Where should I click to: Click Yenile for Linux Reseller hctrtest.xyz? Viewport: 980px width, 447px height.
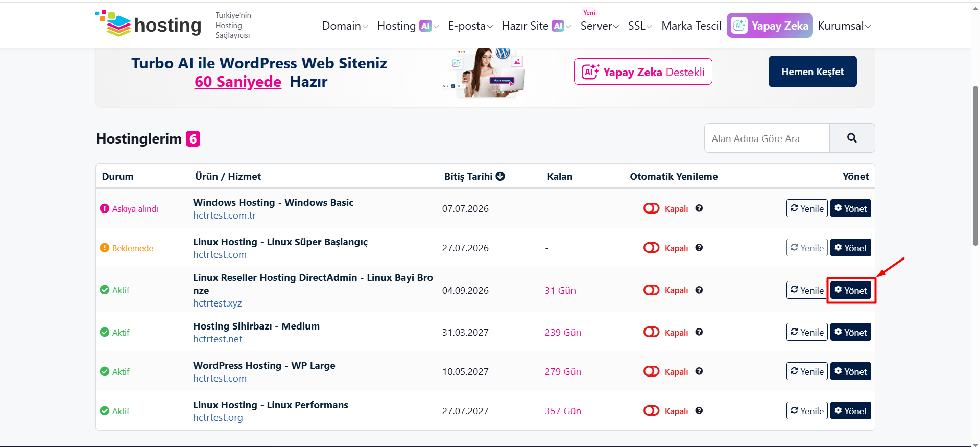807,290
